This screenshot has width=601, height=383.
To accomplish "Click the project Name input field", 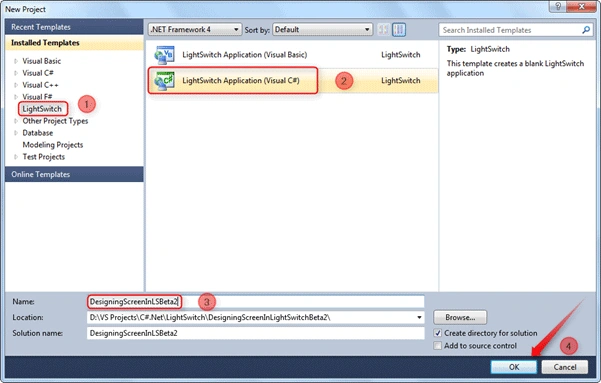I will (256, 302).
